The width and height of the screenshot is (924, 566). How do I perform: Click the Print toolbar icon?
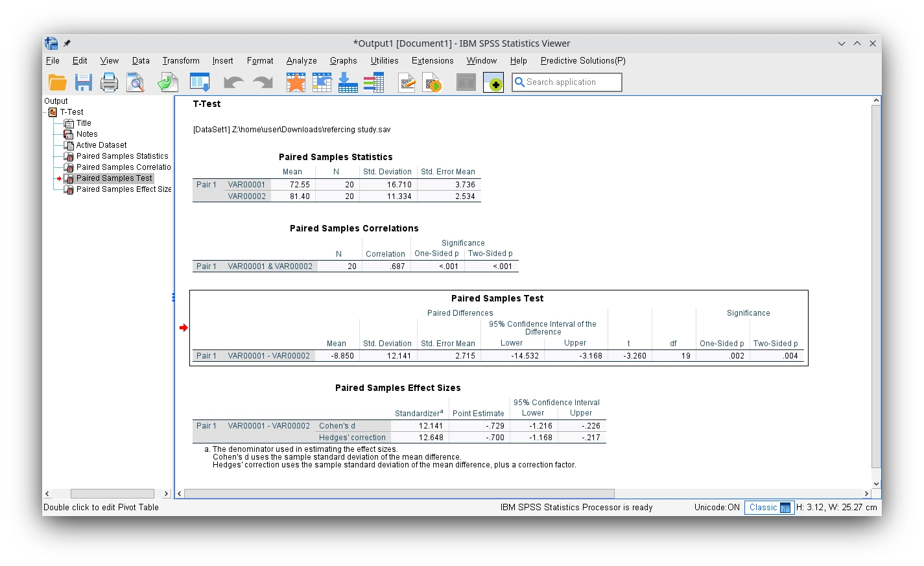(x=109, y=82)
